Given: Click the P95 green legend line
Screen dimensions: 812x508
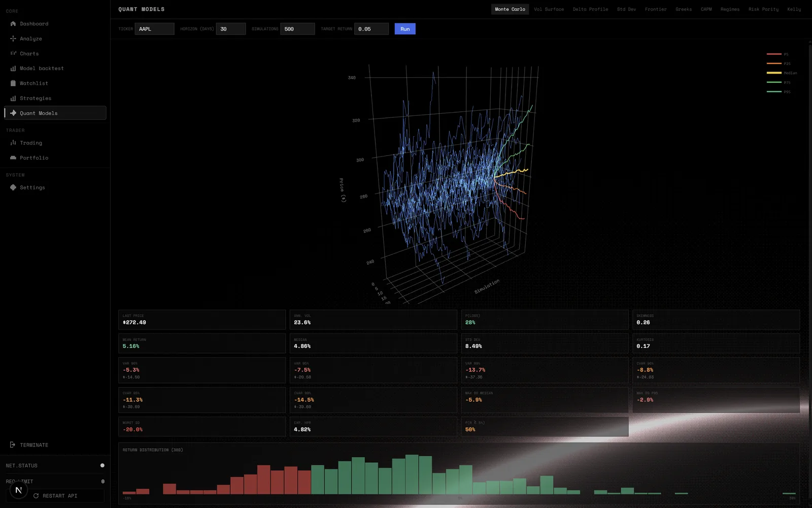Looking at the screenshot, I should 774,91.
